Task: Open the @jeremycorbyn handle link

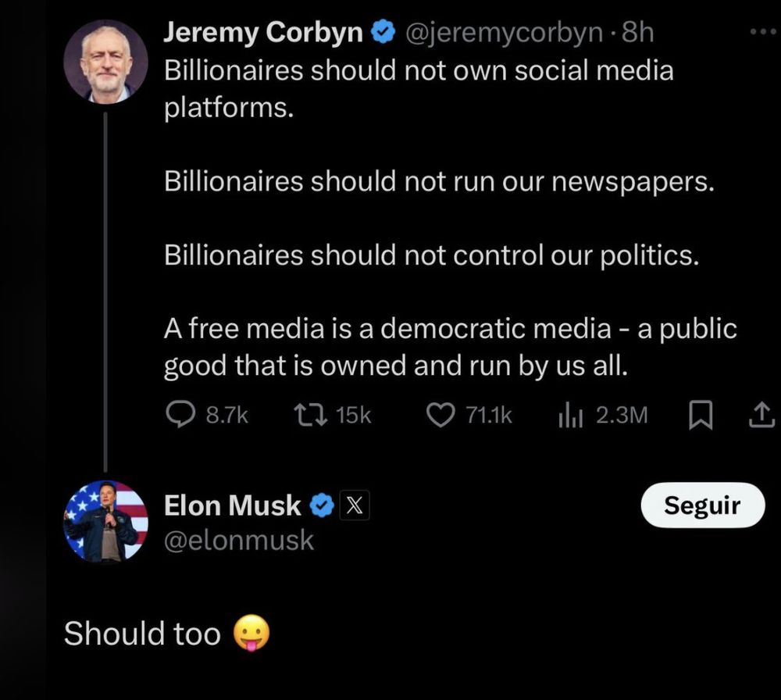Action: [503, 33]
